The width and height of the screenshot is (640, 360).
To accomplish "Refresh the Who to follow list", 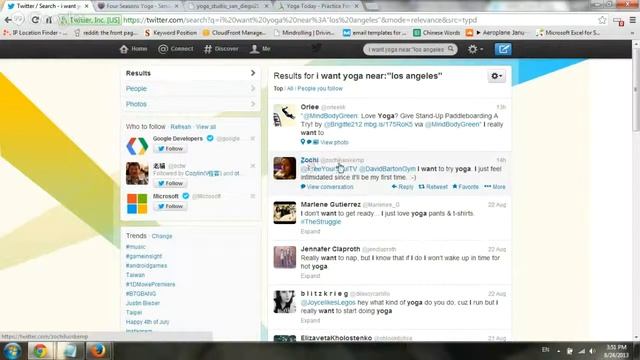I will click(181, 127).
